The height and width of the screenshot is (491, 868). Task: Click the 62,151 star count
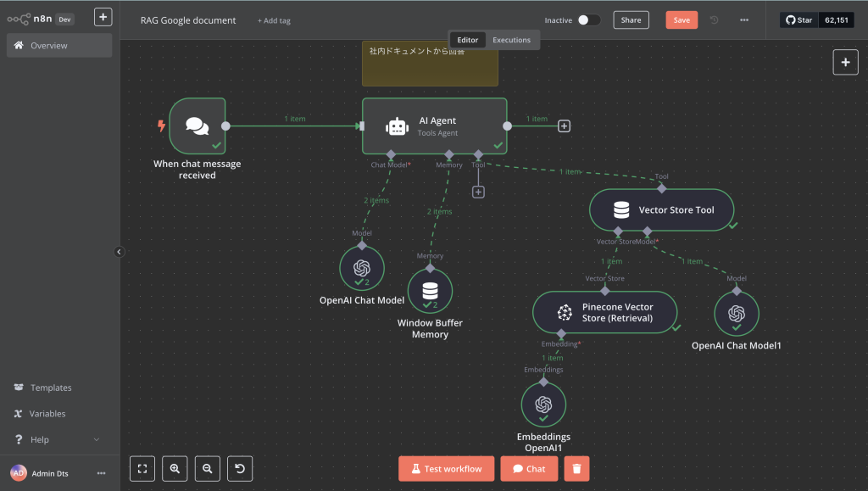pyautogui.click(x=836, y=20)
